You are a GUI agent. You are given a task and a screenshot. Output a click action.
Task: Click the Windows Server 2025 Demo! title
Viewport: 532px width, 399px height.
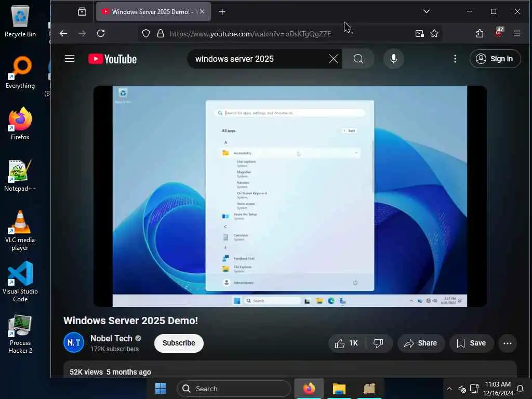[130, 321]
